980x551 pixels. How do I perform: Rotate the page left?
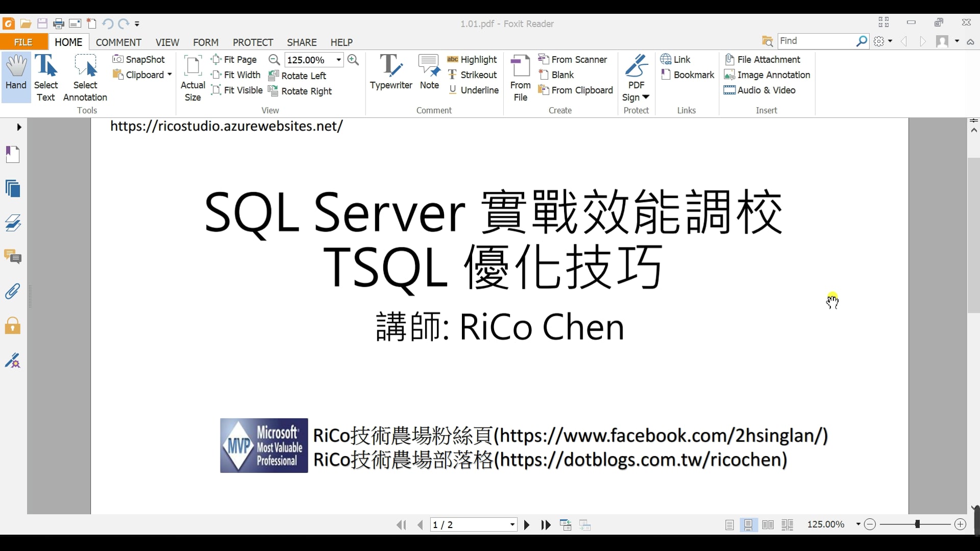[297, 76]
